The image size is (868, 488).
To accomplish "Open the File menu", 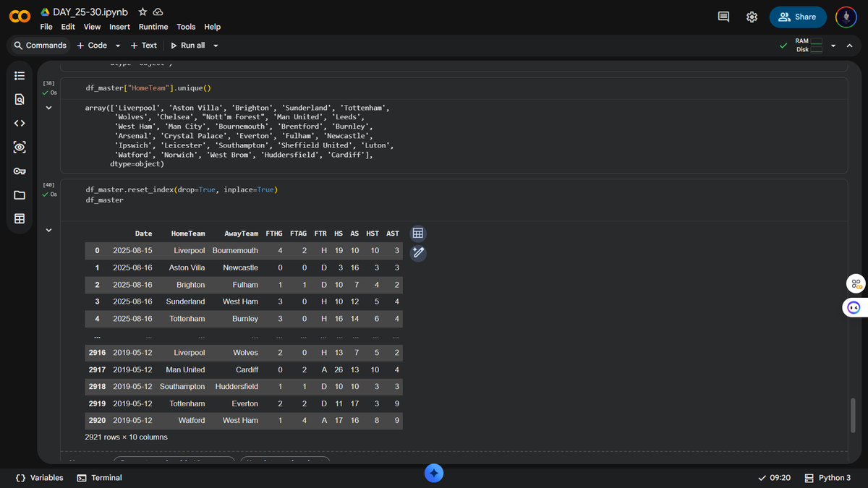I will point(46,27).
